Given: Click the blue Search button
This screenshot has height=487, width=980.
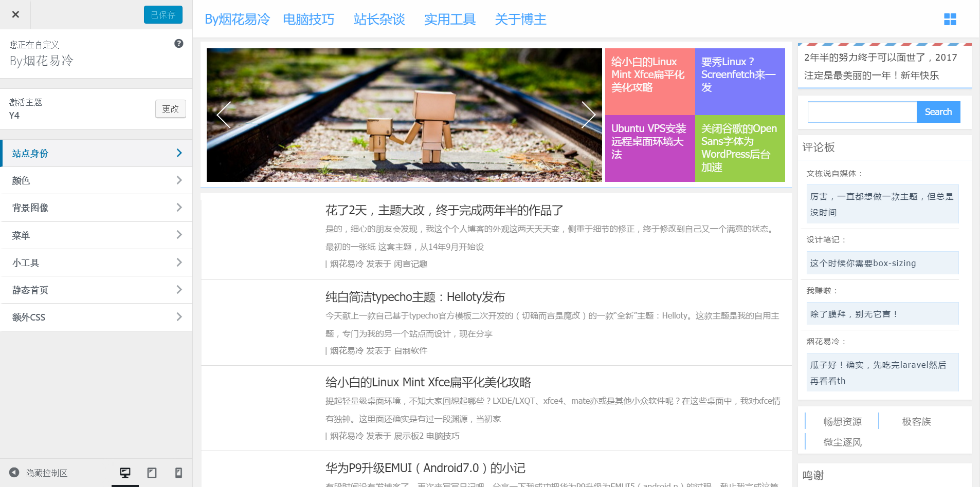Looking at the screenshot, I should (938, 112).
